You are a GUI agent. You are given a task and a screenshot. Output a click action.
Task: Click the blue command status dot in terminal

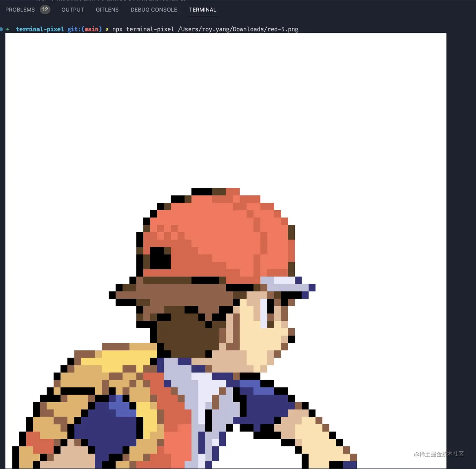(1, 29)
